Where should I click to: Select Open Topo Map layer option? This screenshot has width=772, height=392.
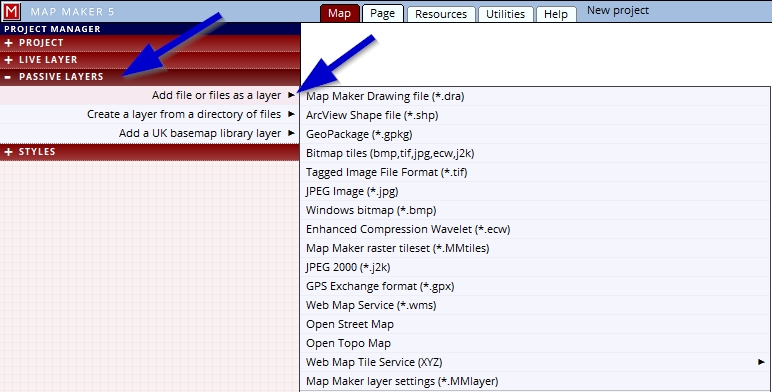tap(535, 343)
